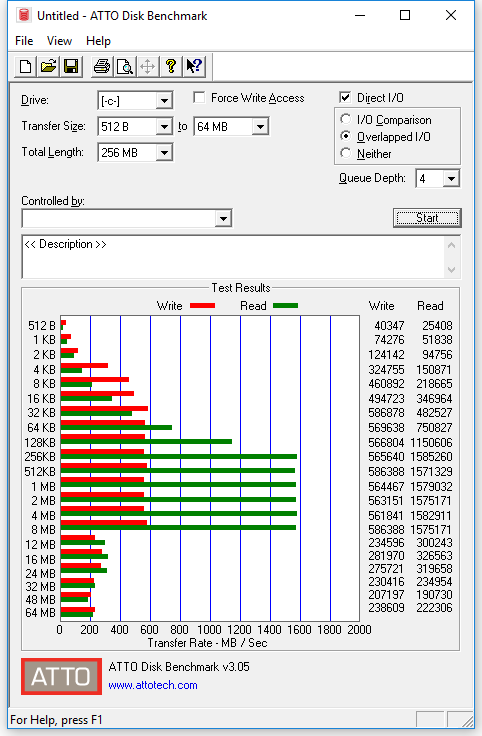The height and width of the screenshot is (736, 482).
Task: Click the 64 MB chart row label
Action: (40, 613)
